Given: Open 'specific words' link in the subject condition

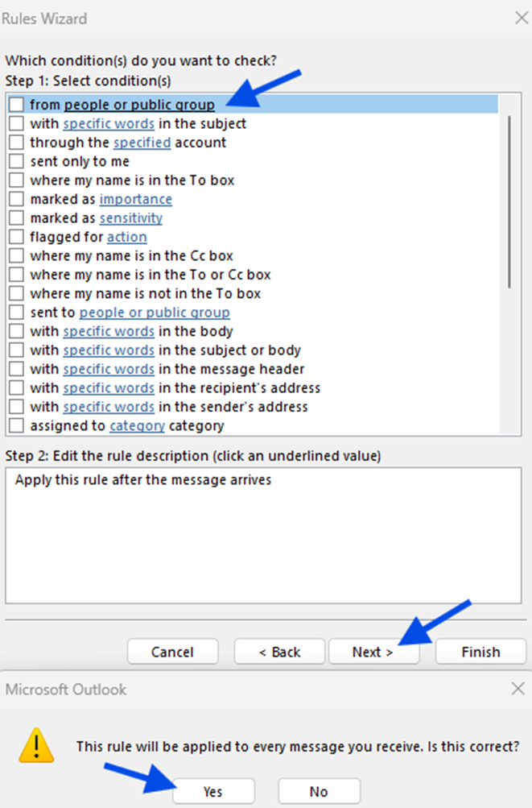Looking at the screenshot, I should point(109,124).
